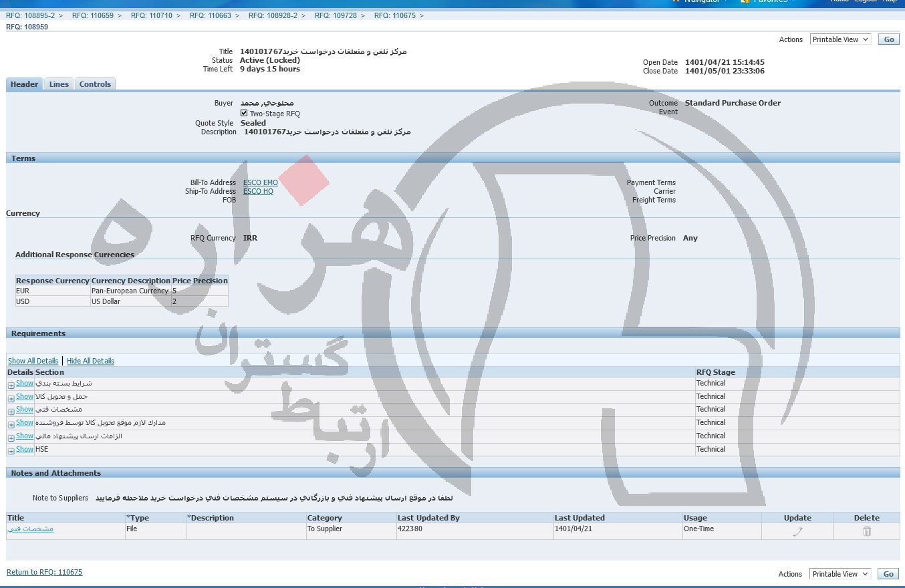Click the plus icon beside حمل و تحویل کالا
The image size is (905, 588).
tap(11, 398)
